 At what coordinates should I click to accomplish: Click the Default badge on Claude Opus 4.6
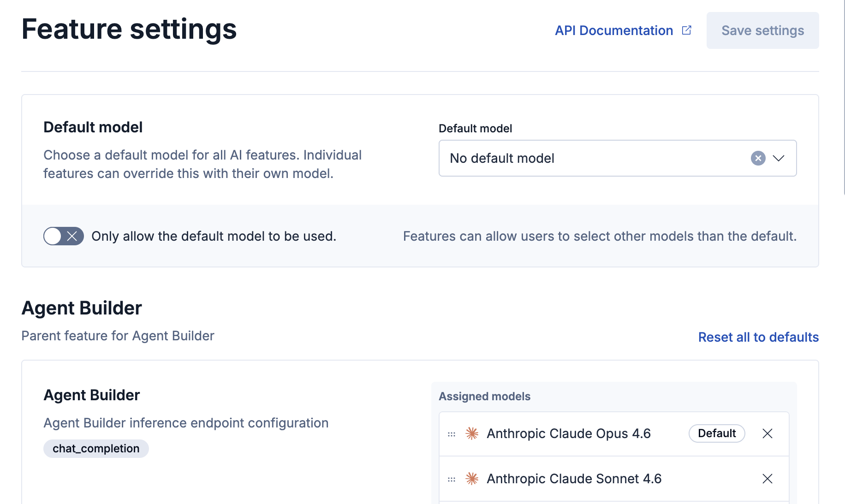tap(717, 433)
